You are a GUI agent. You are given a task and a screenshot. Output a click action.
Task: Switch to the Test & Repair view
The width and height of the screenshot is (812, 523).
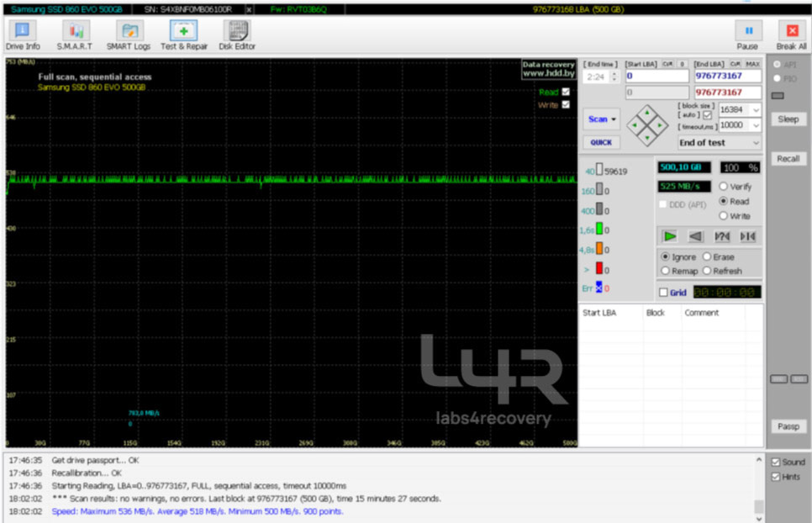(184, 35)
